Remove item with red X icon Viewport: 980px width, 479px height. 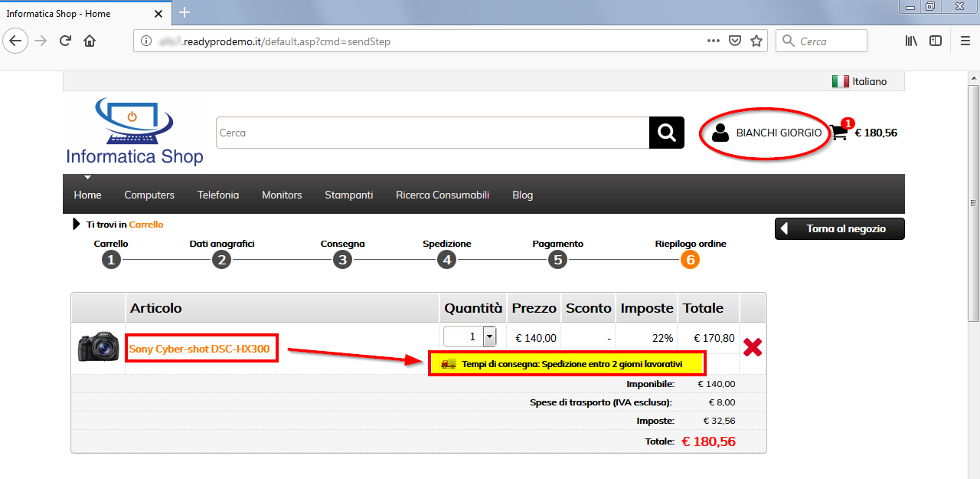tap(753, 347)
